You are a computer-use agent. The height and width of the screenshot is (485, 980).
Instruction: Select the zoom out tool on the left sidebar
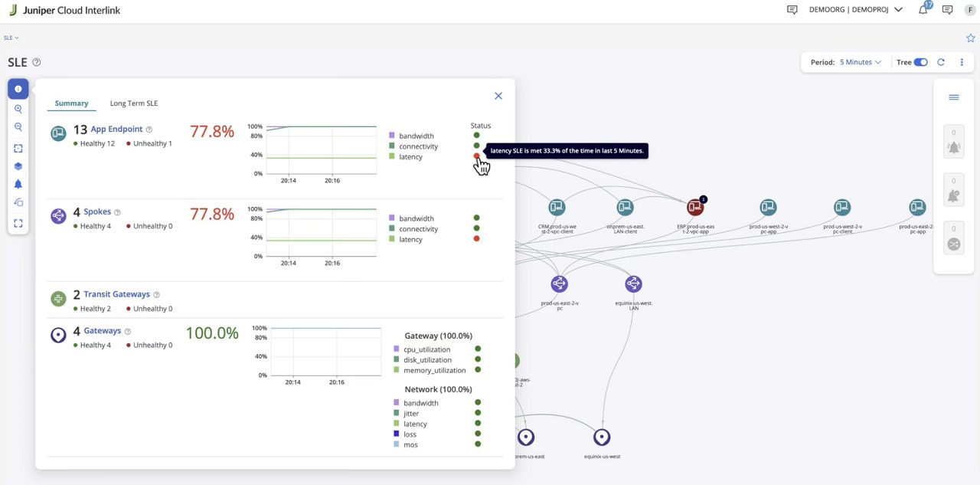18,126
